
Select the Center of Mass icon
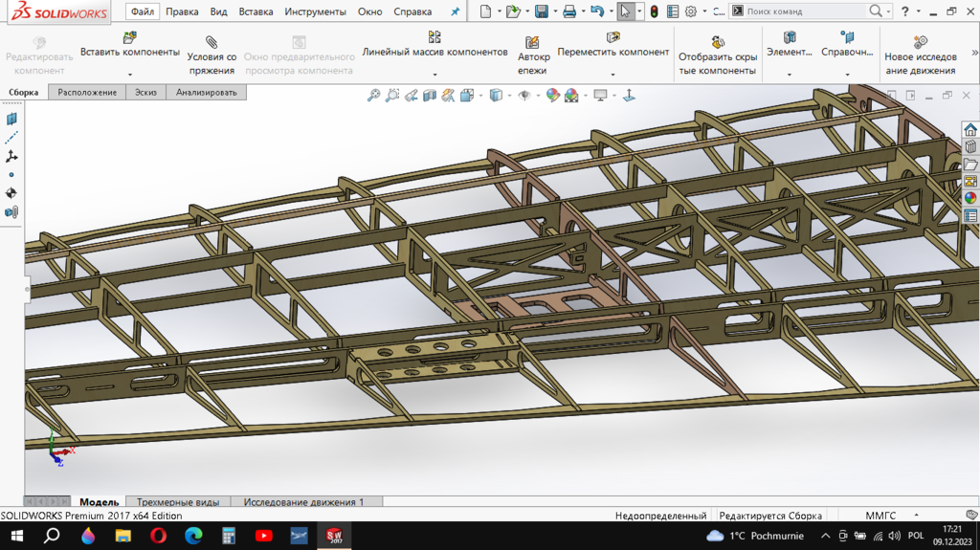[x=11, y=193]
